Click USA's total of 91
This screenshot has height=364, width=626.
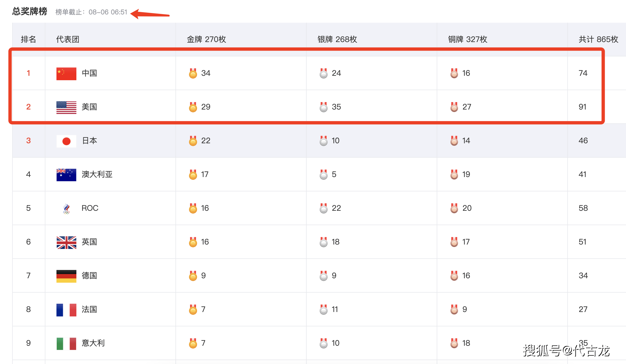click(583, 107)
